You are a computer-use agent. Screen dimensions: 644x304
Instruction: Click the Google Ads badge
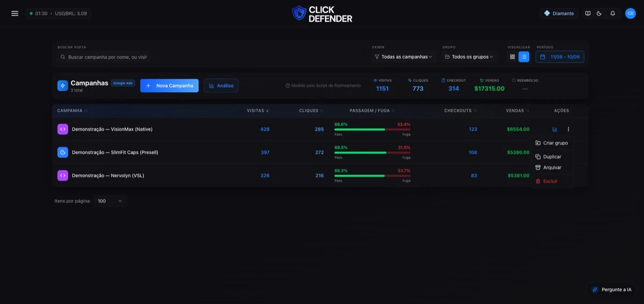123,83
